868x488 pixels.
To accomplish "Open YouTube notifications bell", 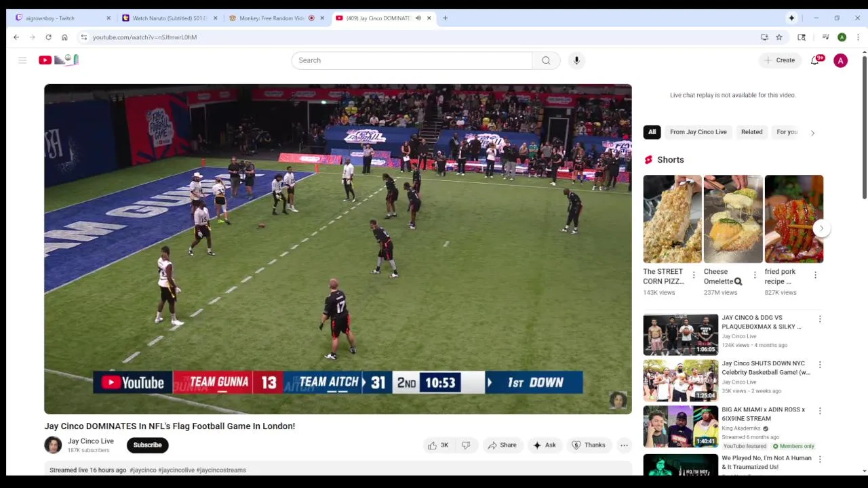I will click(x=815, y=60).
